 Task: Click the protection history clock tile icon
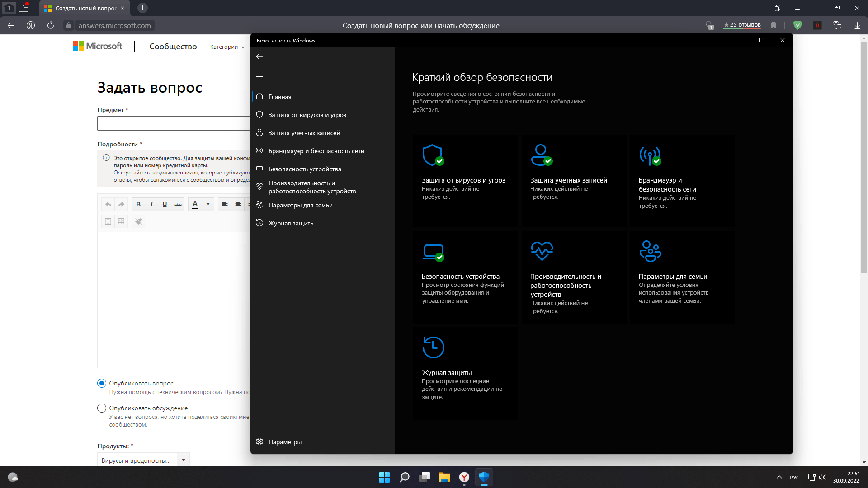433,347
